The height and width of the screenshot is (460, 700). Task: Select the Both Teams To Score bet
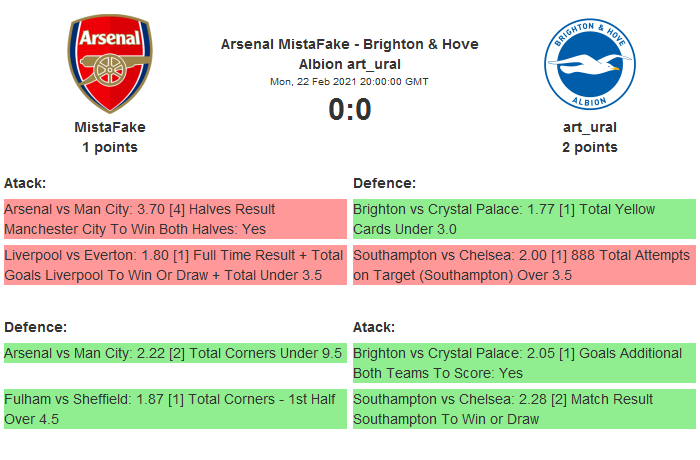coord(523,363)
